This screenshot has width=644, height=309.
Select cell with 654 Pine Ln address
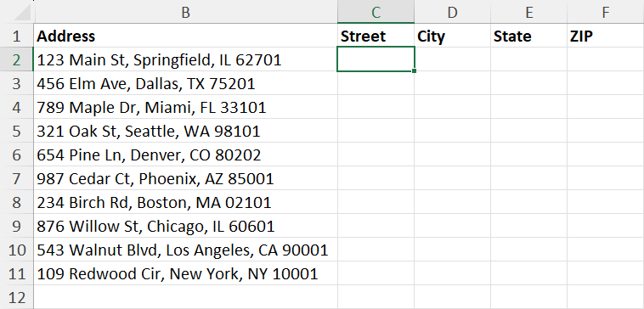(x=186, y=155)
